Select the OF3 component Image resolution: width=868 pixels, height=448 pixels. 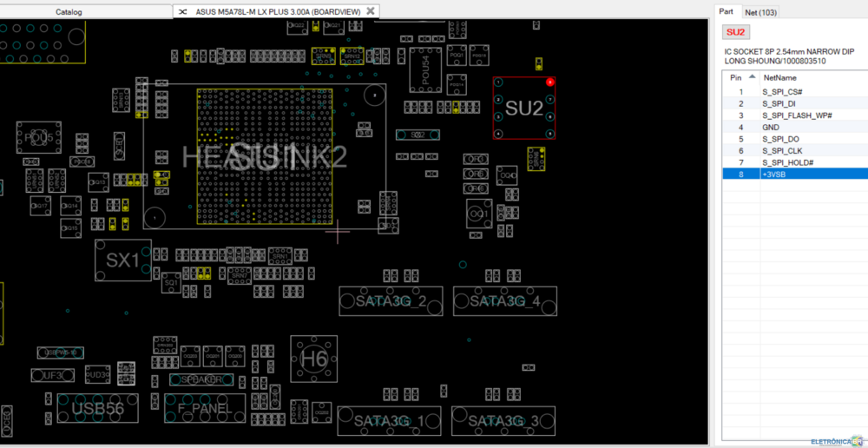click(x=476, y=160)
